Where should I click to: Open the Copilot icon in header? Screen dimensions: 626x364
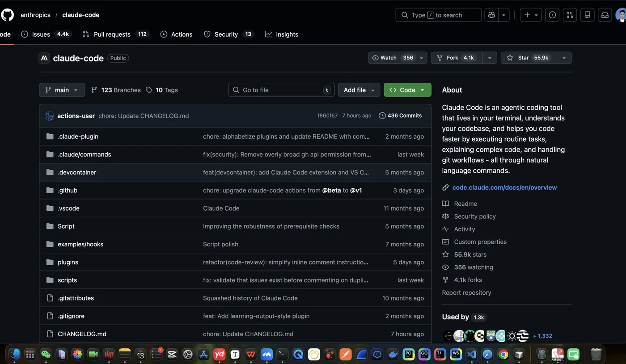click(x=491, y=15)
